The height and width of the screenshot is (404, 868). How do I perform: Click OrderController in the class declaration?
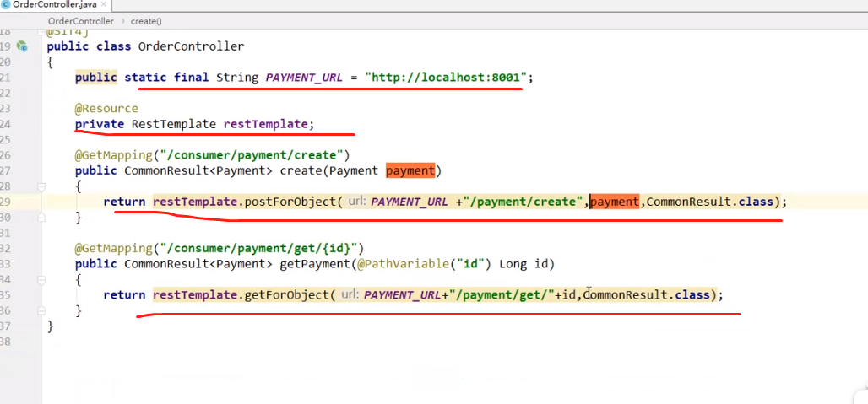191,46
